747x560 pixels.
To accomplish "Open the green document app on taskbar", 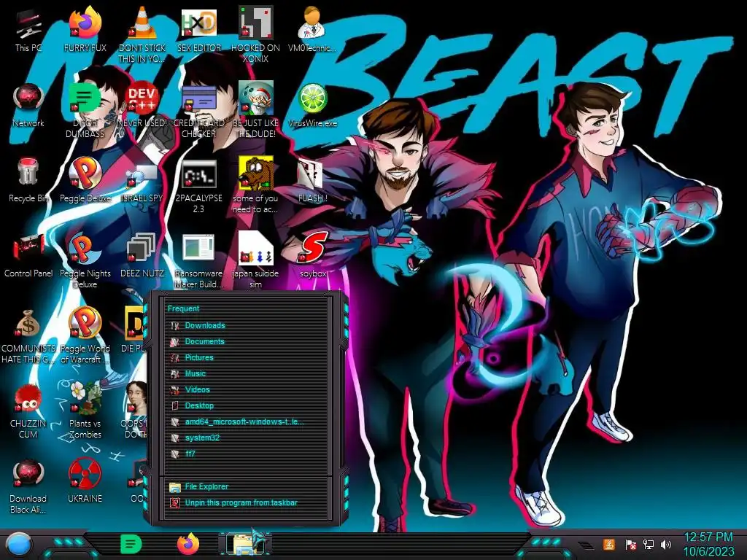I will tap(131, 544).
